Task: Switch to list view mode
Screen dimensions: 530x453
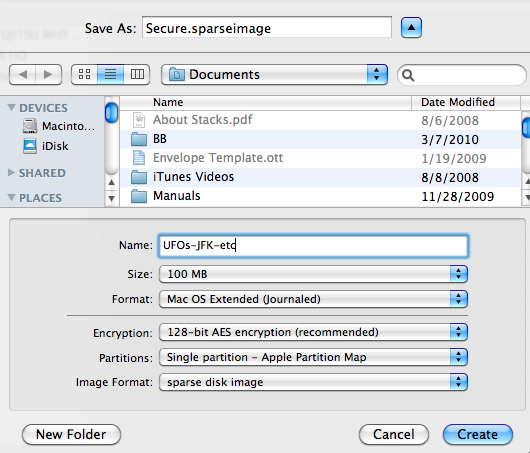Action: (x=110, y=74)
